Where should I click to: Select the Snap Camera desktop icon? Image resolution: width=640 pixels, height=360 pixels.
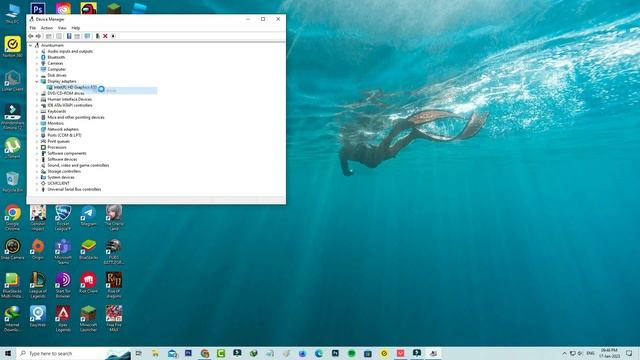pos(13,249)
